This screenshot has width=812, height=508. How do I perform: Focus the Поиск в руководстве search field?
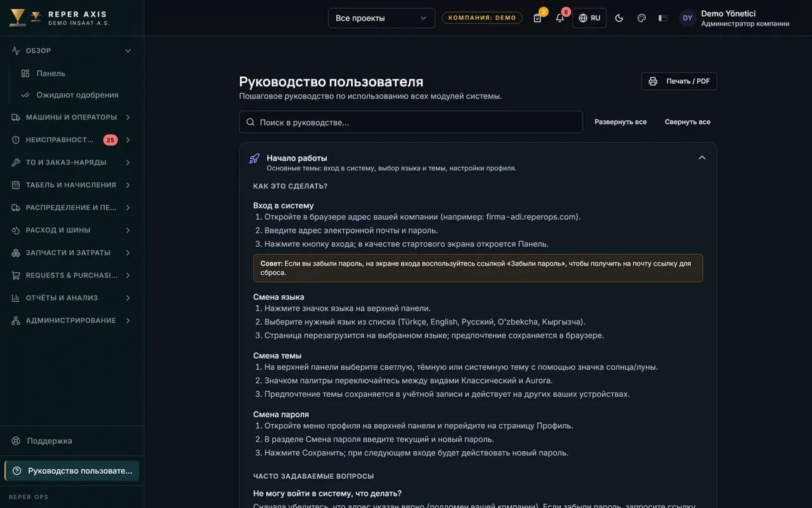[x=411, y=122]
